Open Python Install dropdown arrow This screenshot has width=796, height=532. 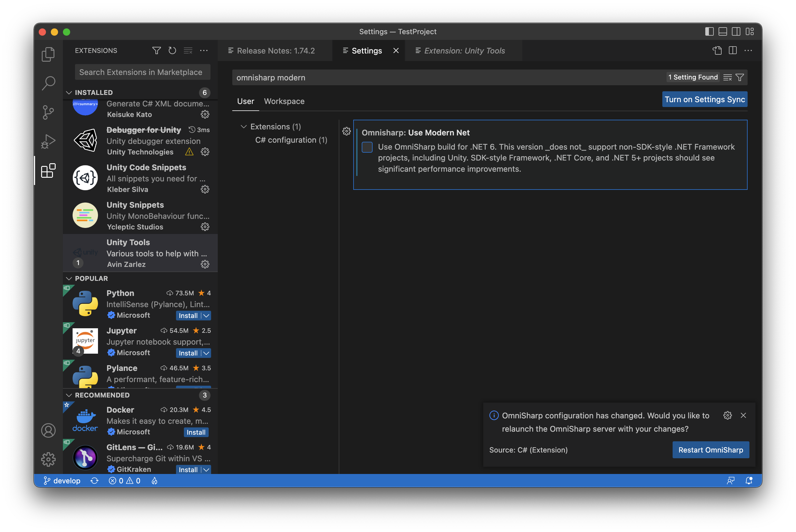pyautogui.click(x=206, y=316)
